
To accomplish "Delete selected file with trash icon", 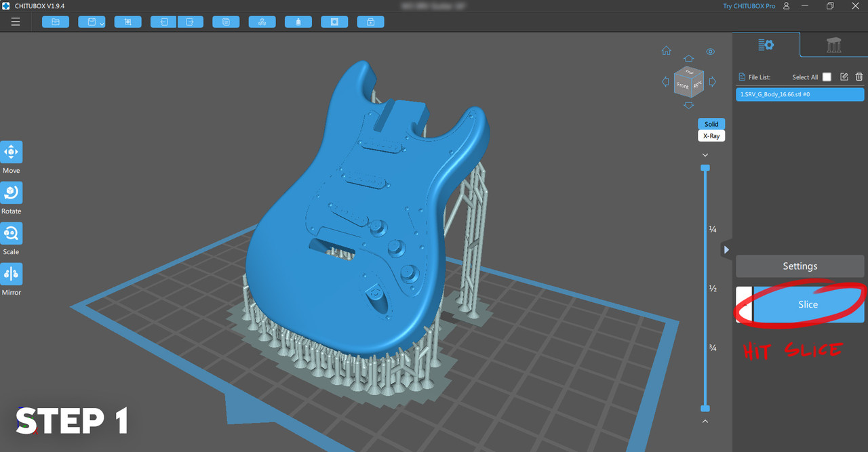I will 859,77.
